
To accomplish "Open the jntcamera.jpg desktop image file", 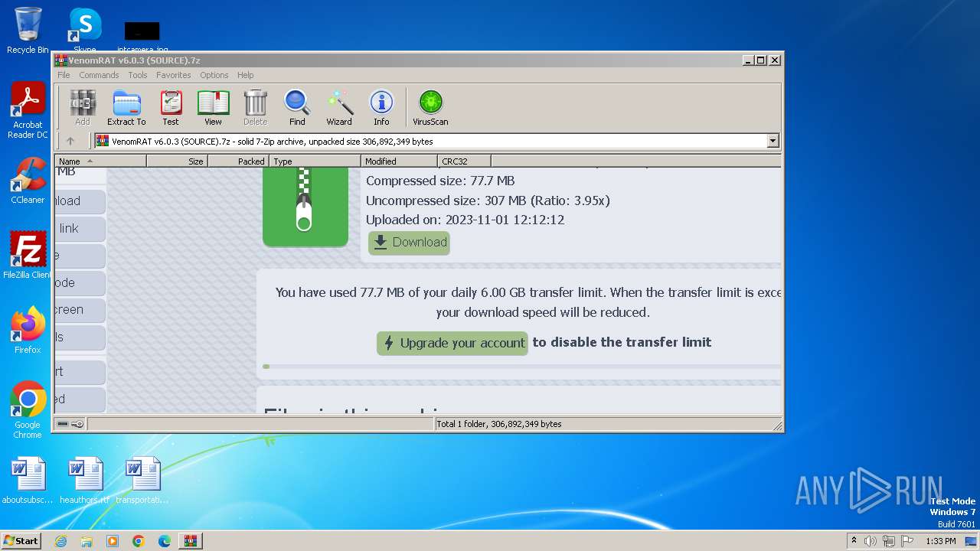I will pyautogui.click(x=142, y=35).
